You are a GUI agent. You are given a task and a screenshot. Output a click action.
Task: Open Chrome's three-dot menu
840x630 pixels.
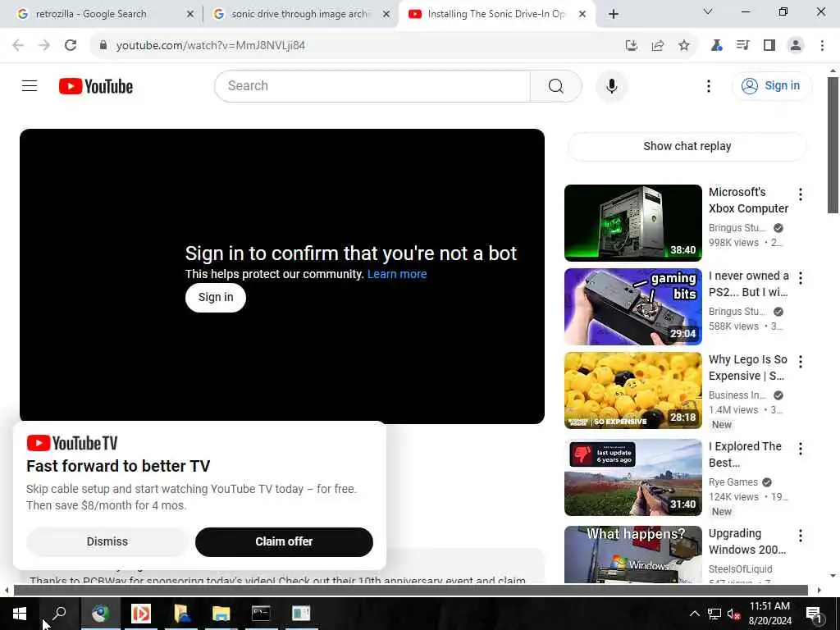822,45
